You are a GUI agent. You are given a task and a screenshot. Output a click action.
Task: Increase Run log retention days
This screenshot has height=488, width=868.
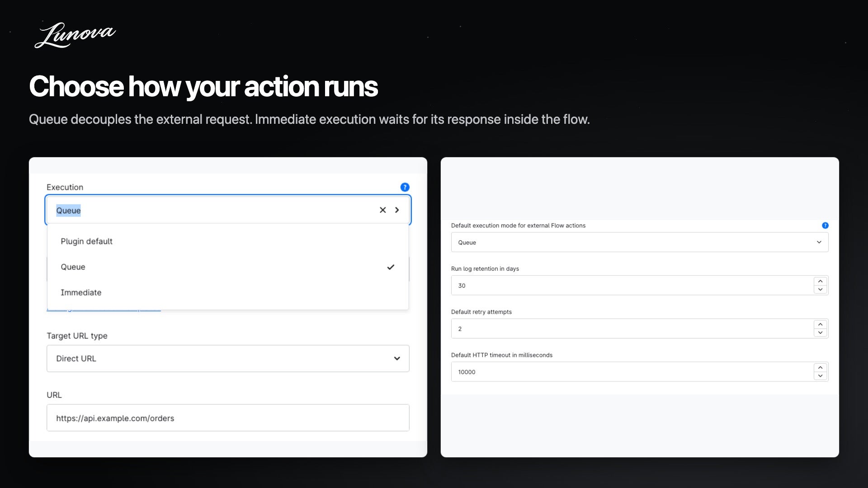pyautogui.click(x=820, y=281)
